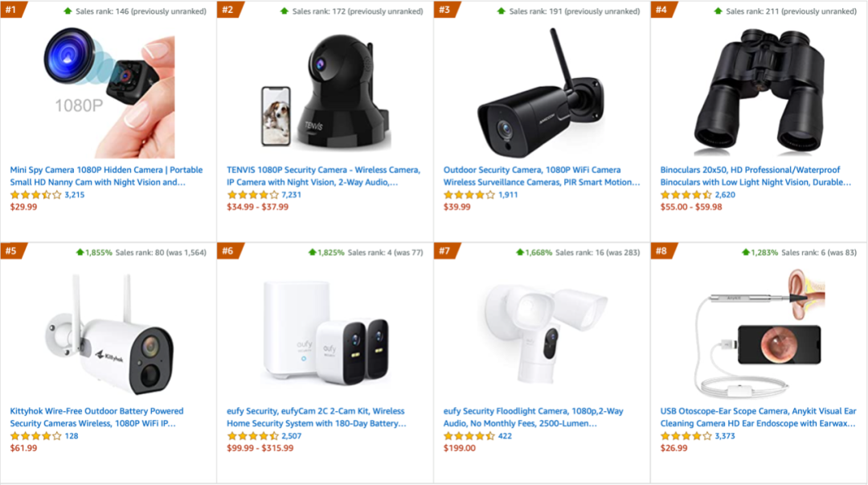The width and height of the screenshot is (868, 485).
Task: Open star rating of Outdoor Security Camera
Action: 469,195
